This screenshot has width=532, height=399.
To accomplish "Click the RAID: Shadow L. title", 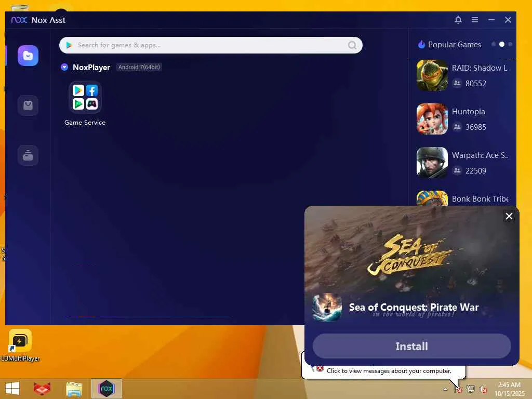I will click(x=480, y=68).
